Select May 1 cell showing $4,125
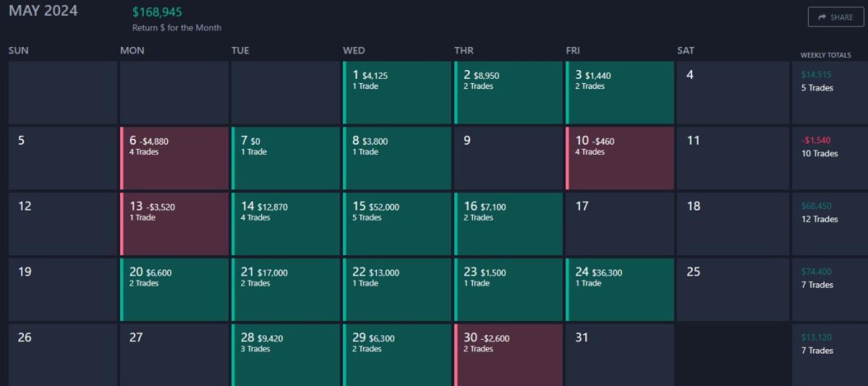Viewport: 868px width, 386px height. [397, 92]
